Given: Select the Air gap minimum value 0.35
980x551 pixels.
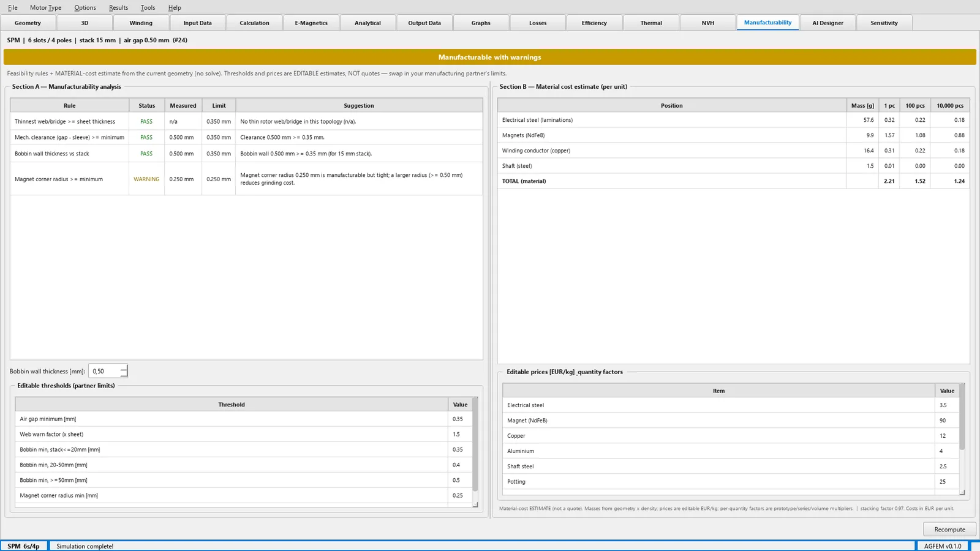Looking at the screenshot, I should pos(460,419).
